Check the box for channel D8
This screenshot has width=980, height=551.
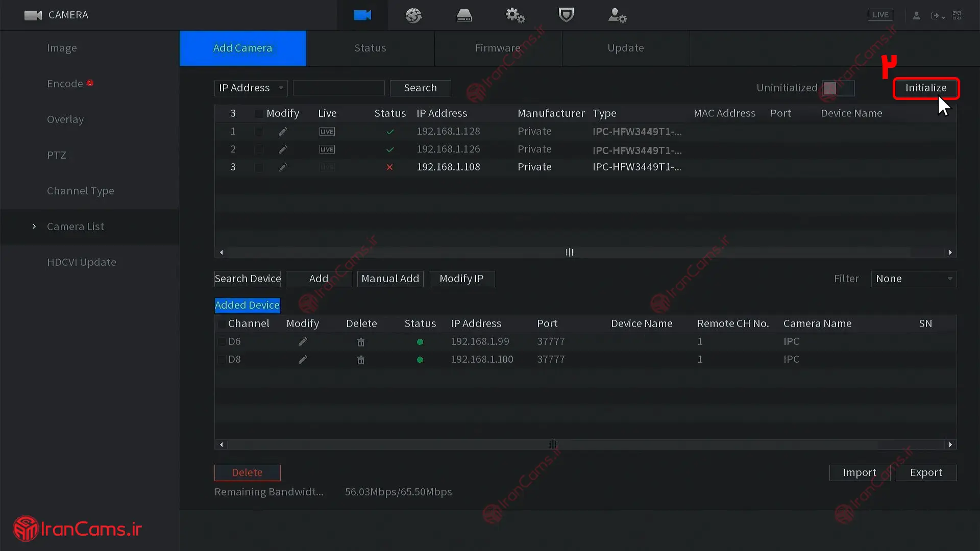222,360
